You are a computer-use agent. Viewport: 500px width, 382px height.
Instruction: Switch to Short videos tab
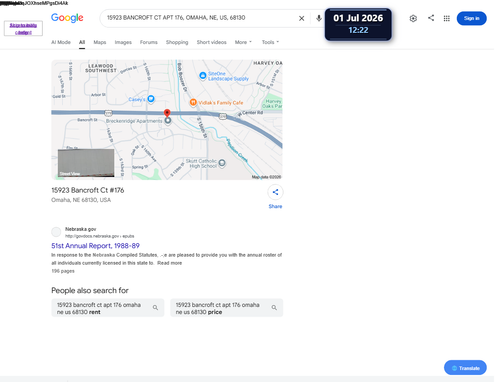pos(211,42)
